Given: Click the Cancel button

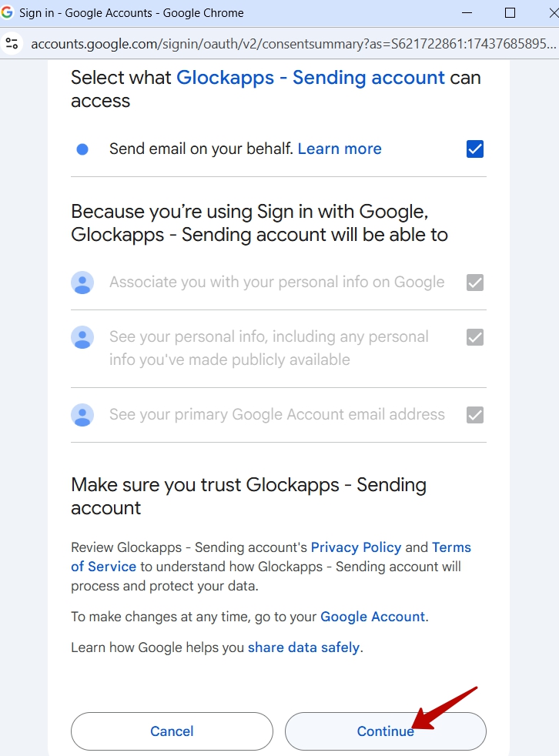Looking at the screenshot, I should point(172,731).
